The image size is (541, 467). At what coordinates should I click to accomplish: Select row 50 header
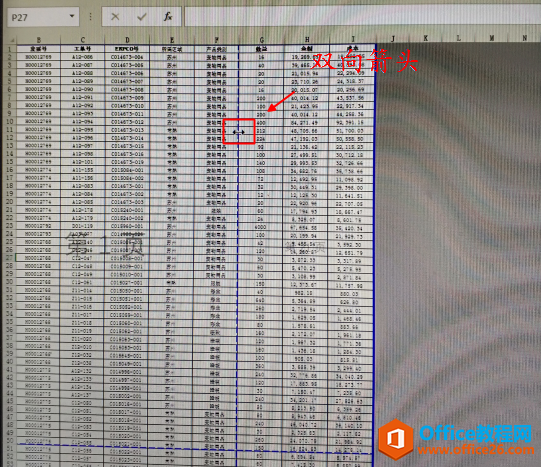[x=10, y=441]
